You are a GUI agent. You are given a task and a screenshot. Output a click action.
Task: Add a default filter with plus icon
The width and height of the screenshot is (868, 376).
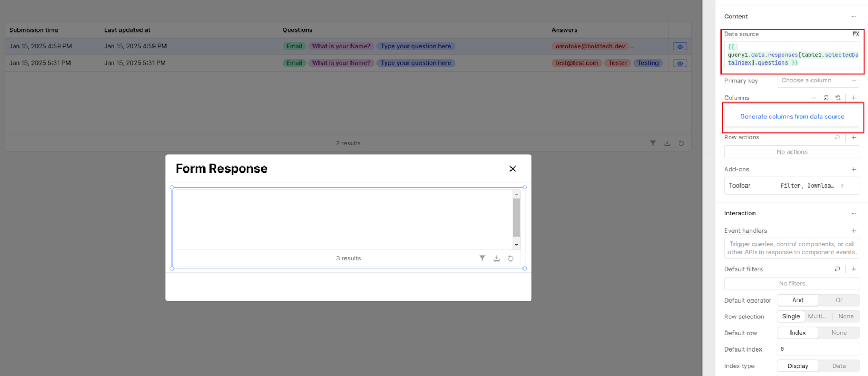tap(854, 269)
